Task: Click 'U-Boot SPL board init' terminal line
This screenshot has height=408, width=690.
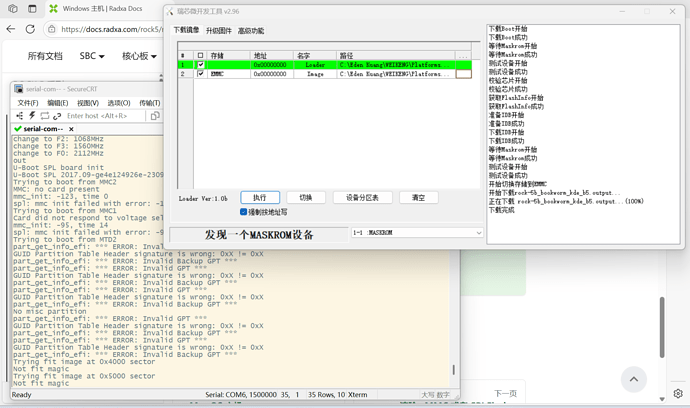Action: tap(59, 167)
